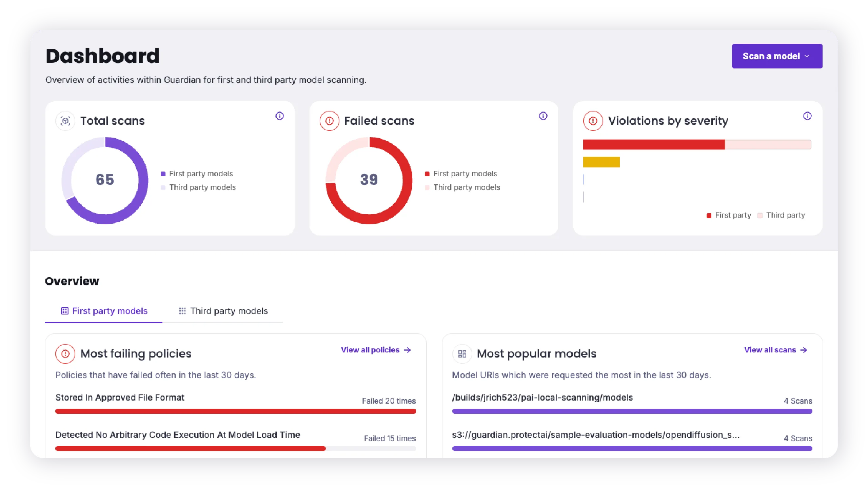This screenshot has width=868, height=488.
Task: Click the grid icon beside First party models tab
Action: pyautogui.click(x=64, y=311)
